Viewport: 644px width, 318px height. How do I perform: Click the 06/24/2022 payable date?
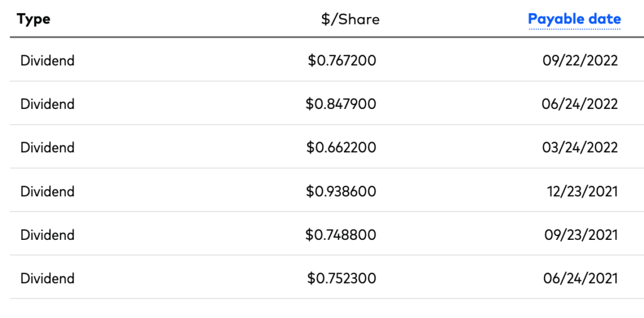580,104
